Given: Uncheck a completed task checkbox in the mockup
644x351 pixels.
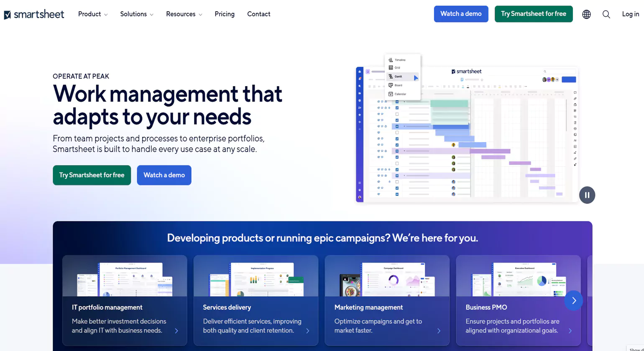Looking at the screenshot, I should point(397,108).
